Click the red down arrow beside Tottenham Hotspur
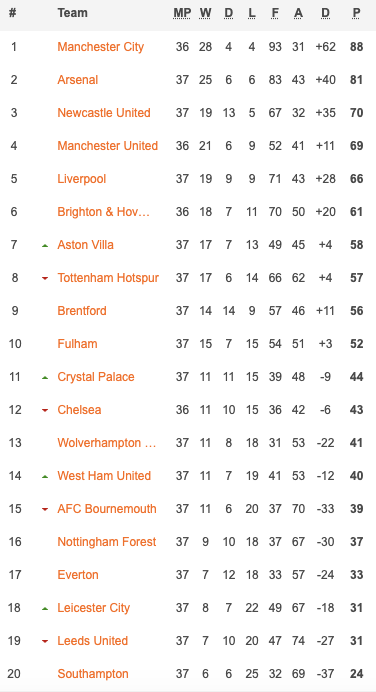 click(x=45, y=278)
